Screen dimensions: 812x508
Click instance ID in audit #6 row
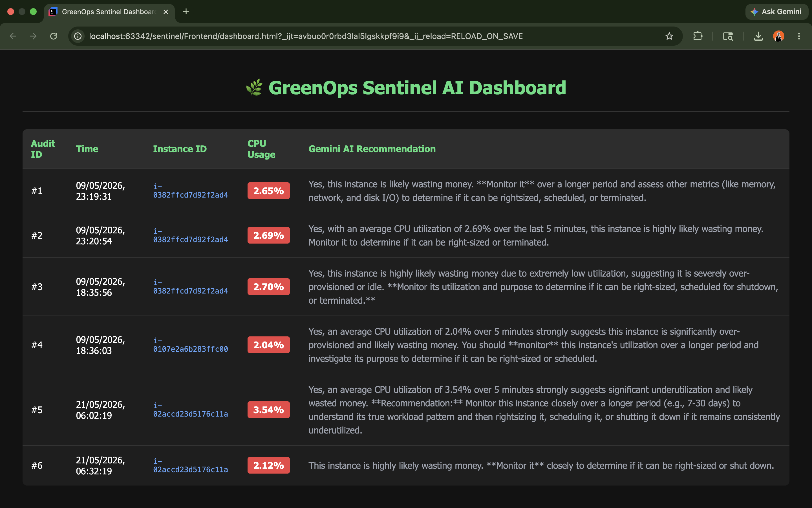(191, 465)
